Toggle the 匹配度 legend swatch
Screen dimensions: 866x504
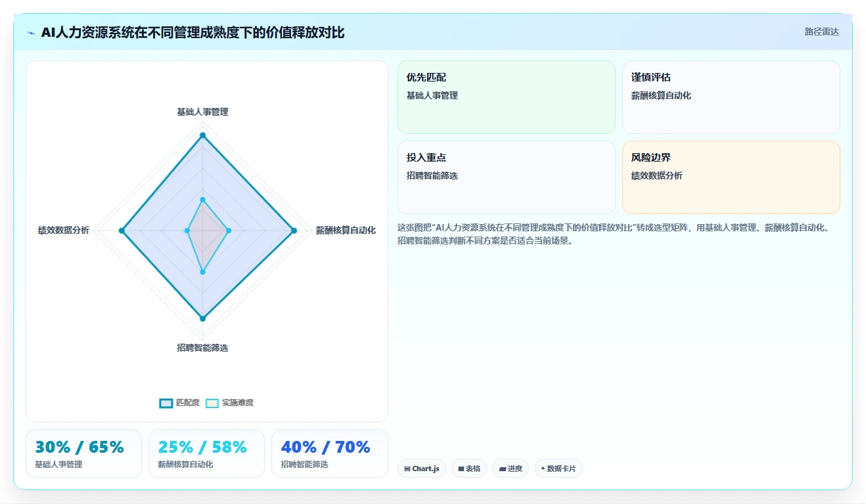(x=166, y=403)
